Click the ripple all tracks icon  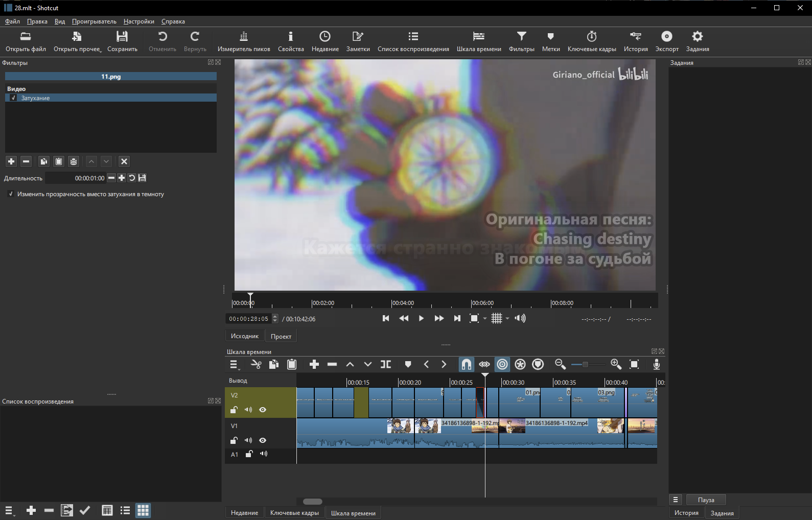click(520, 364)
